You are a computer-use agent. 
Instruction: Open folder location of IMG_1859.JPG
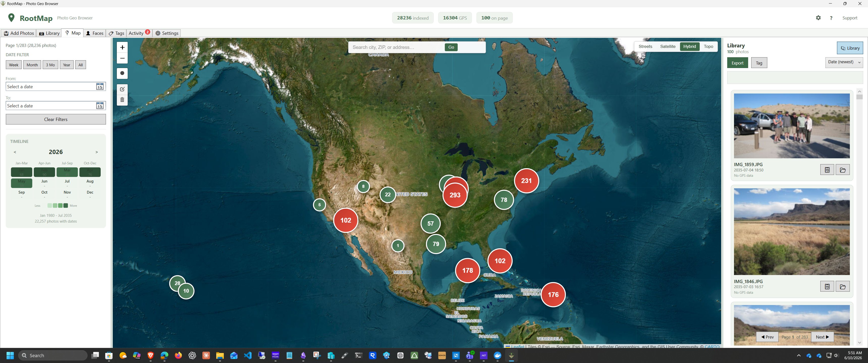(x=843, y=170)
